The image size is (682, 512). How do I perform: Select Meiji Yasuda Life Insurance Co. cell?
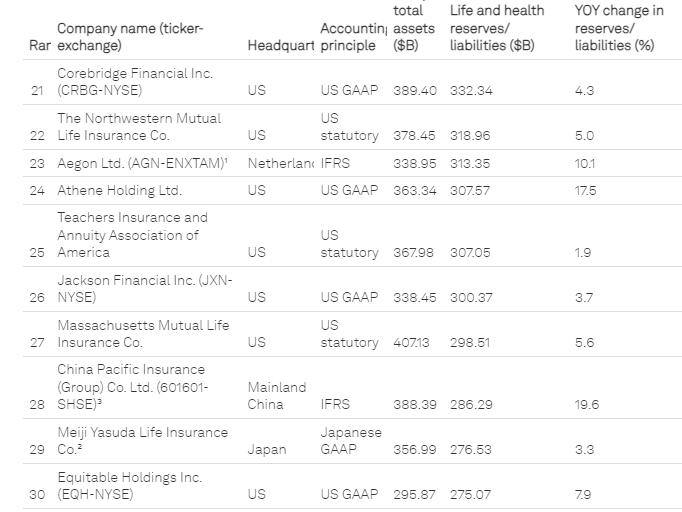coord(142,441)
